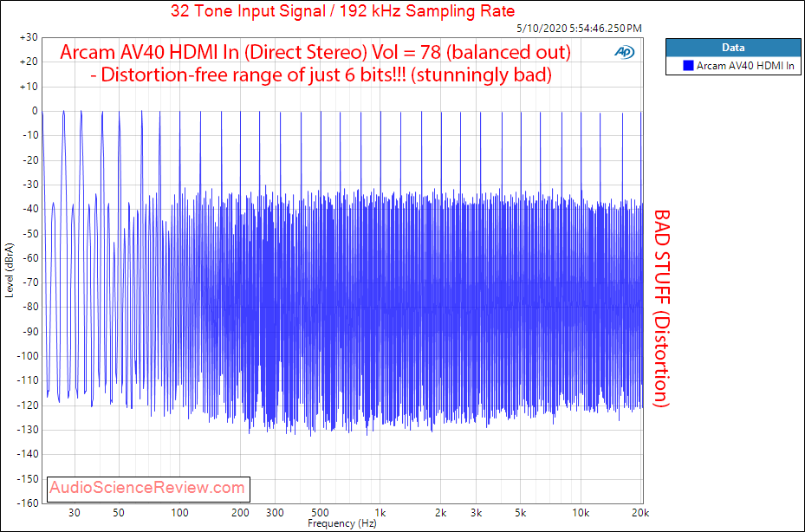Image resolution: width=805 pixels, height=532 pixels.
Task: Click the "100" frequency tick label
Action: [179, 512]
